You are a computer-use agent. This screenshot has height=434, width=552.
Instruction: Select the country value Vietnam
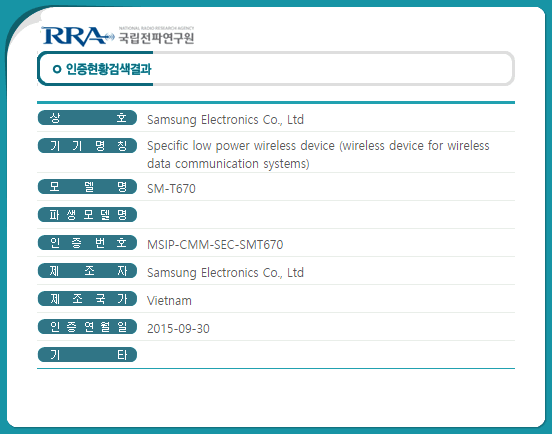169,301
